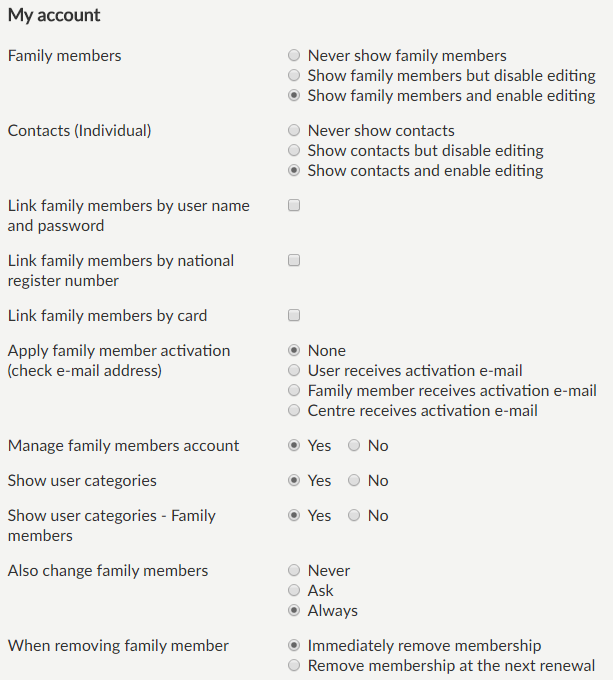Set 'Manage family members account' to No
613x680 pixels.
point(354,446)
